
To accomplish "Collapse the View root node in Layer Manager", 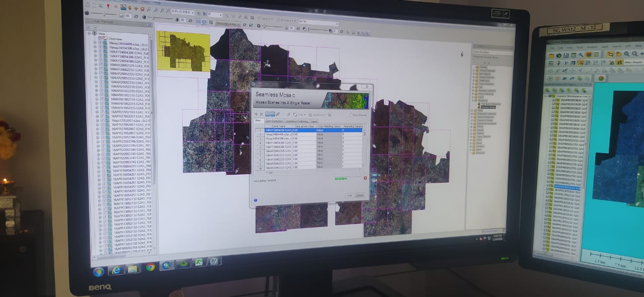I will click(89, 33).
